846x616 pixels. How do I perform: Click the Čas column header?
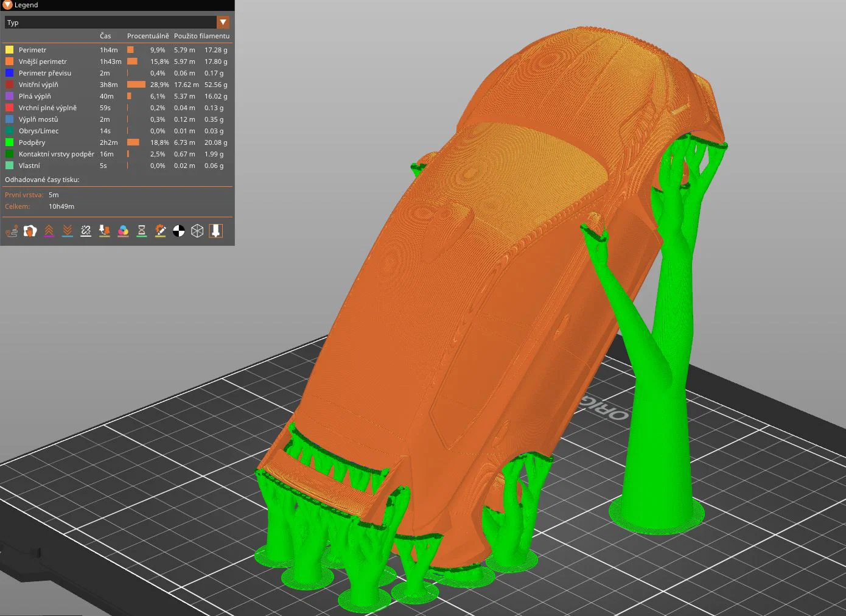(x=105, y=36)
